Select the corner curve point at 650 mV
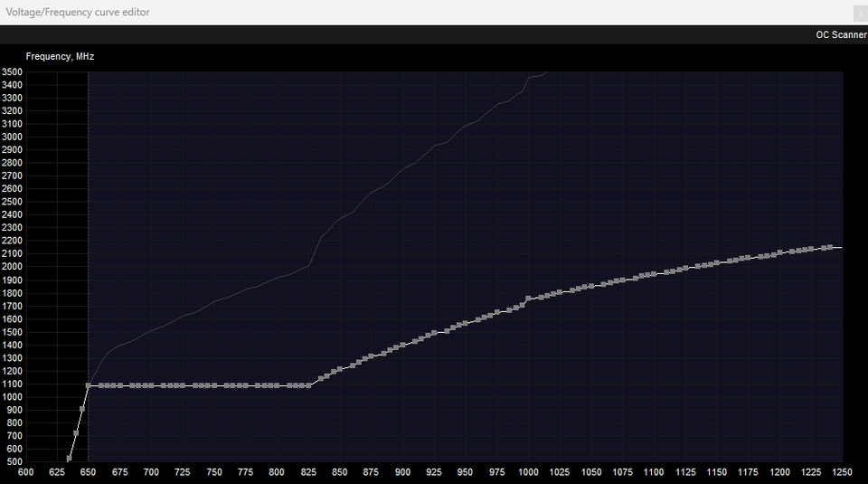This screenshot has height=484, width=868. pos(89,385)
